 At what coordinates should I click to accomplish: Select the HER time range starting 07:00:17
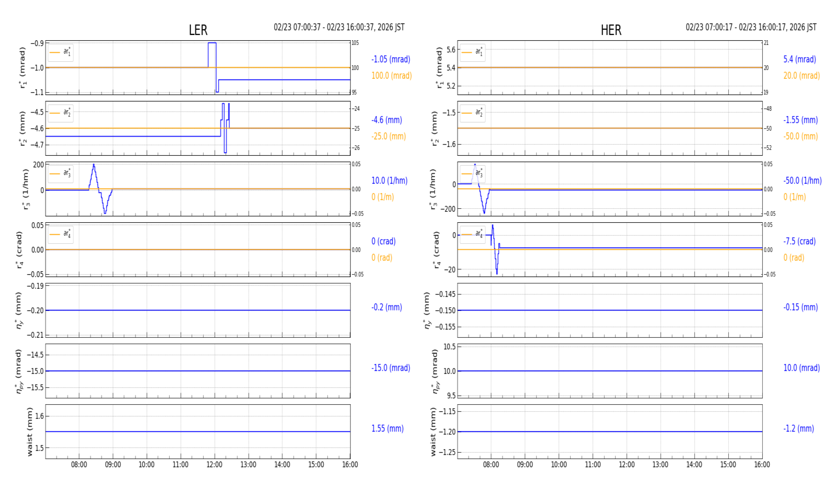pyautogui.click(x=751, y=27)
